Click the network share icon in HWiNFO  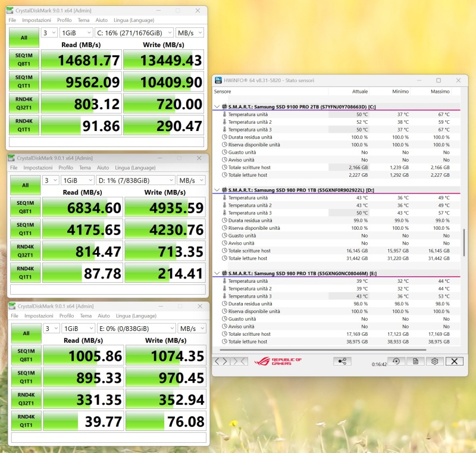pyautogui.click(x=342, y=361)
